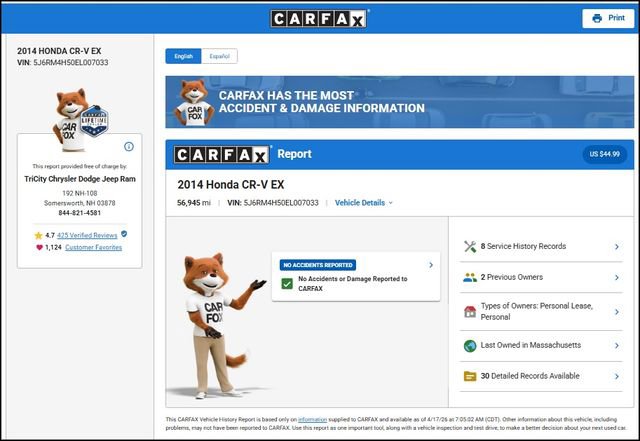Click the wrench service history icon
Image resolution: width=640 pixels, height=441 pixels.
[x=470, y=246]
